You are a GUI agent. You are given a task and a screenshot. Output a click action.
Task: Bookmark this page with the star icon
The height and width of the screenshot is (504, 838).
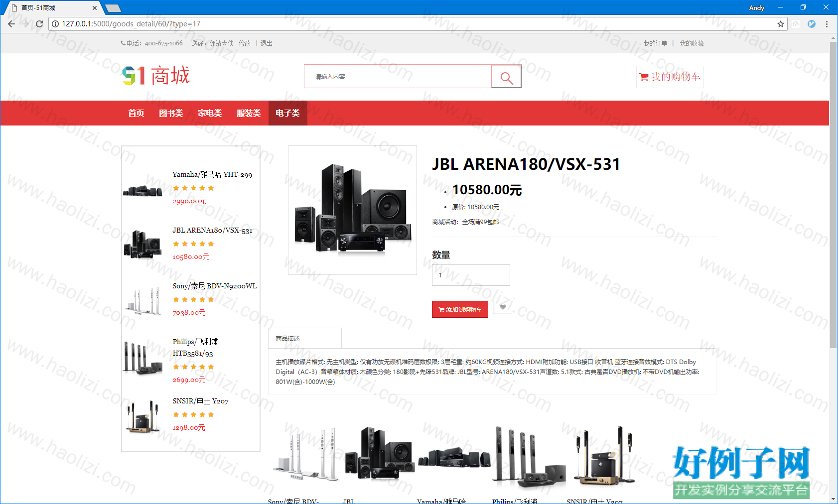[x=780, y=24]
